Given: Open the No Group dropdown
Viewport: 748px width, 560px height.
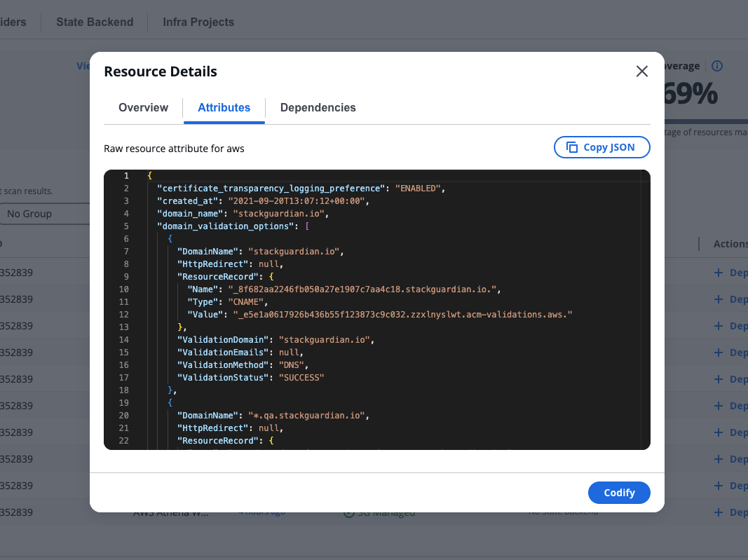Looking at the screenshot, I should pos(46,214).
